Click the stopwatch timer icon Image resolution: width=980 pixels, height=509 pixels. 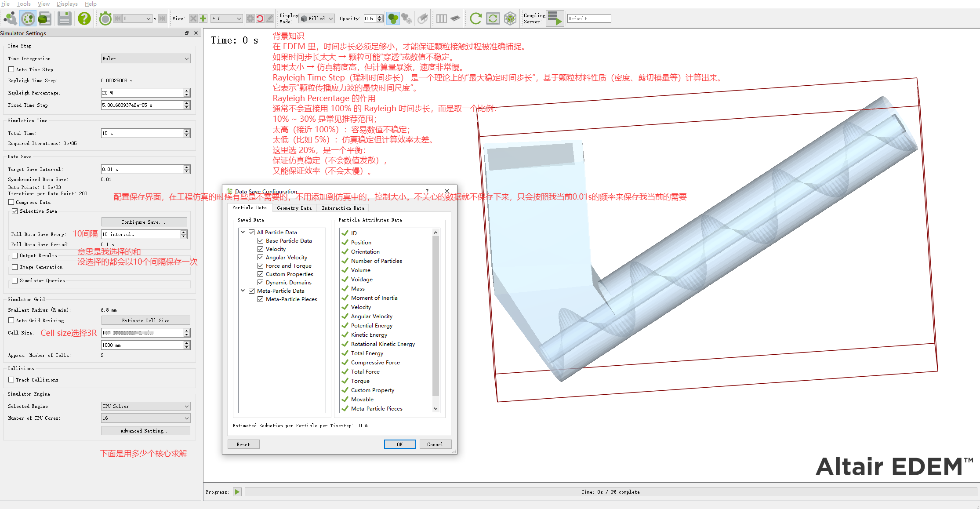coord(105,18)
